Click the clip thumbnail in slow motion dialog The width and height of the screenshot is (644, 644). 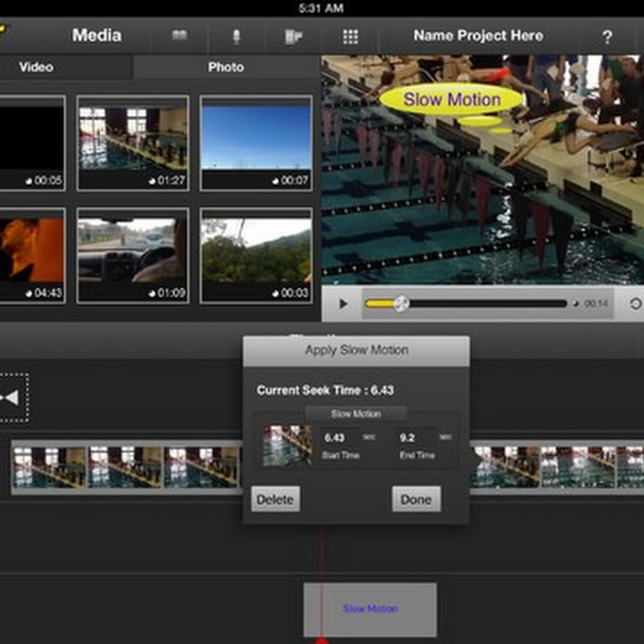tap(287, 446)
